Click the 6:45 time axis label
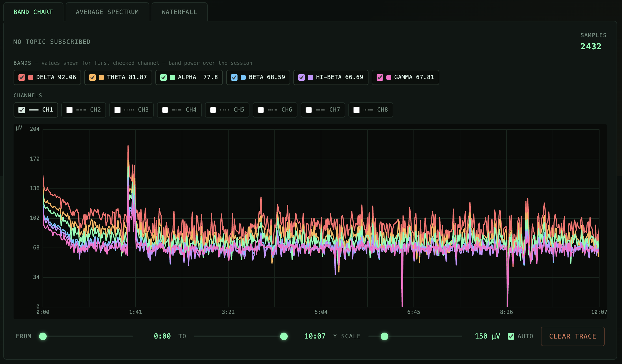The height and width of the screenshot is (364, 622). coord(414,312)
